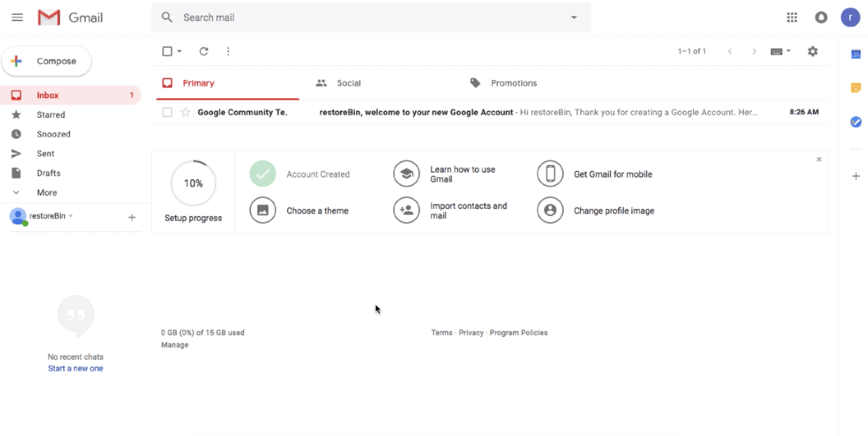
Task: Refresh the inbox
Action: [x=204, y=51]
